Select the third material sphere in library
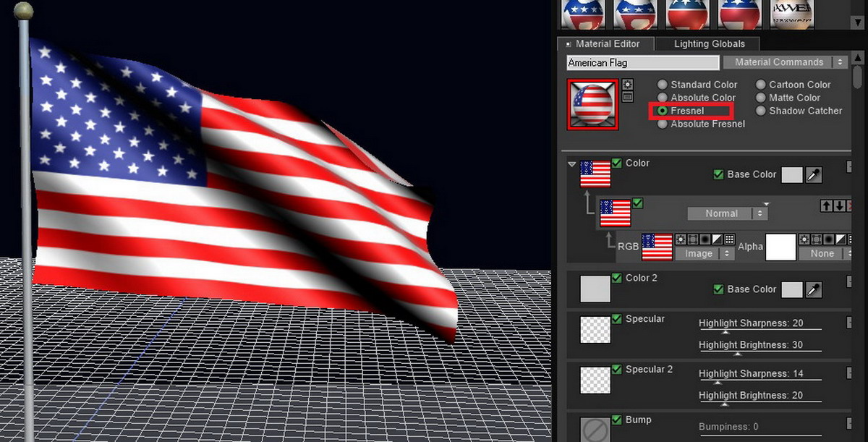The width and height of the screenshot is (868, 442). 687,14
